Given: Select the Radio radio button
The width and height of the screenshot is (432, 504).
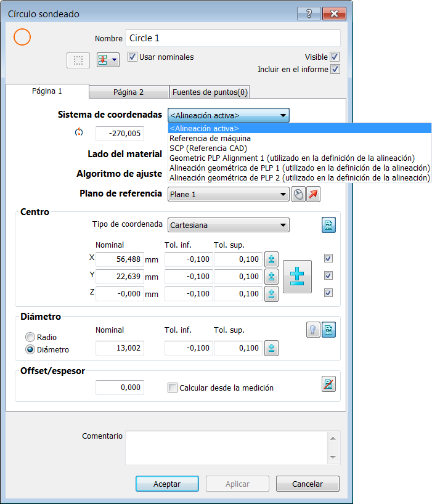Looking at the screenshot, I should click(x=30, y=337).
